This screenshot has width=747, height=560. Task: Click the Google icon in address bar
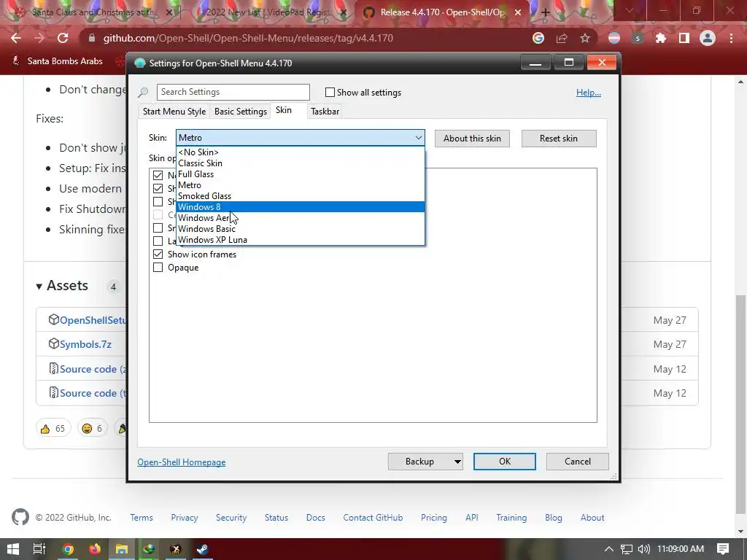click(538, 38)
